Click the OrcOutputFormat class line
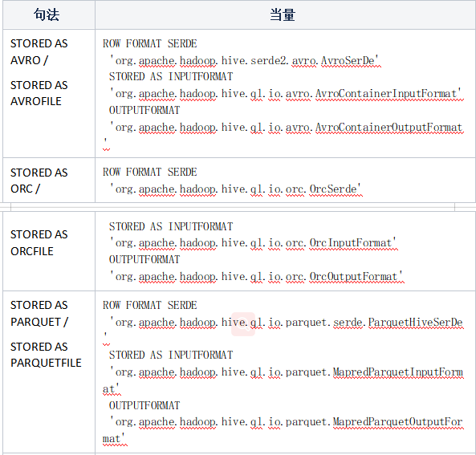 point(256,277)
